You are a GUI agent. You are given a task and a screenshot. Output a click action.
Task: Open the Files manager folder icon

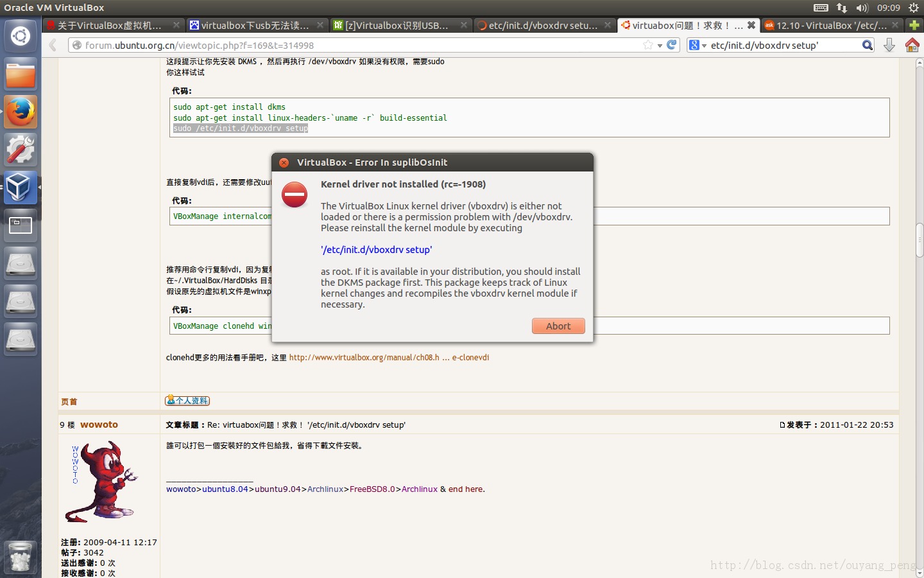20,74
